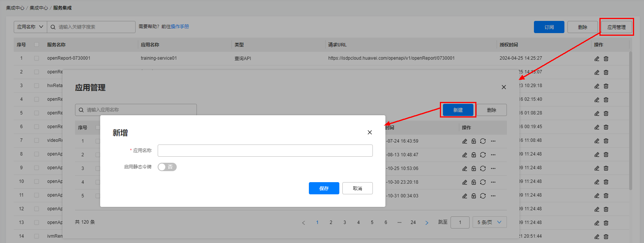Go to next page with right arrow

(427, 222)
